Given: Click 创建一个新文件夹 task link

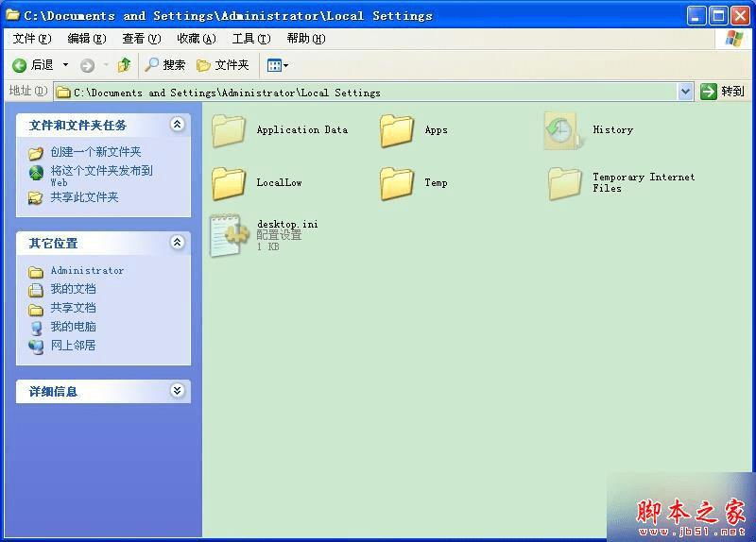Looking at the screenshot, I should pyautogui.click(x=96, y=152).
